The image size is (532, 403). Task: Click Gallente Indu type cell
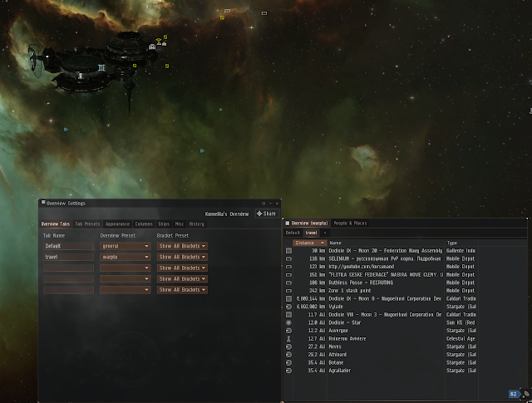click(x=461, y=251)
